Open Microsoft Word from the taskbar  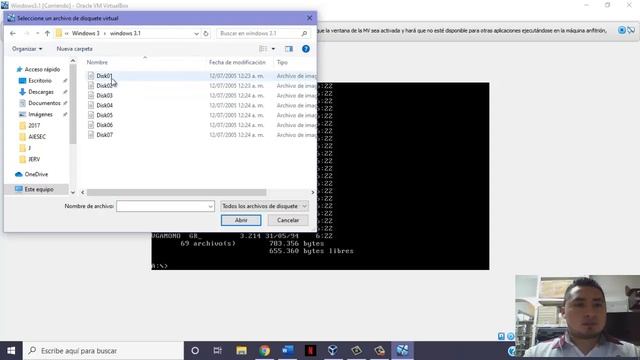coord(287,351)
